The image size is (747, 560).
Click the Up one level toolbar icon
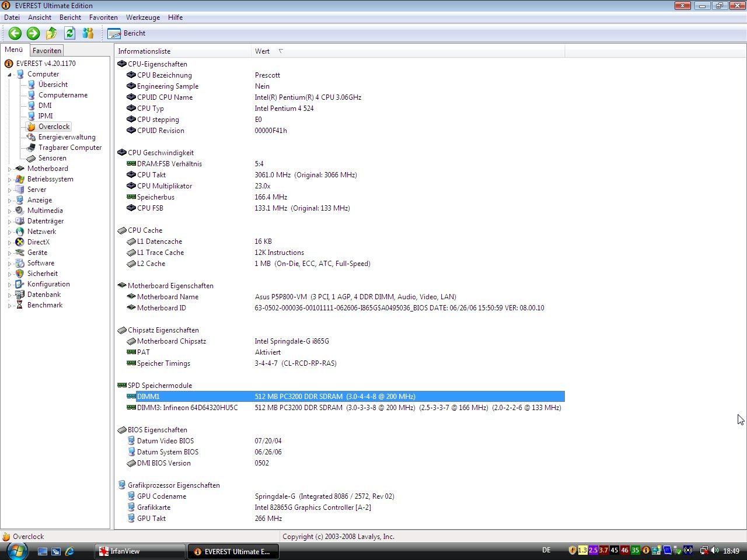point(51,33)
